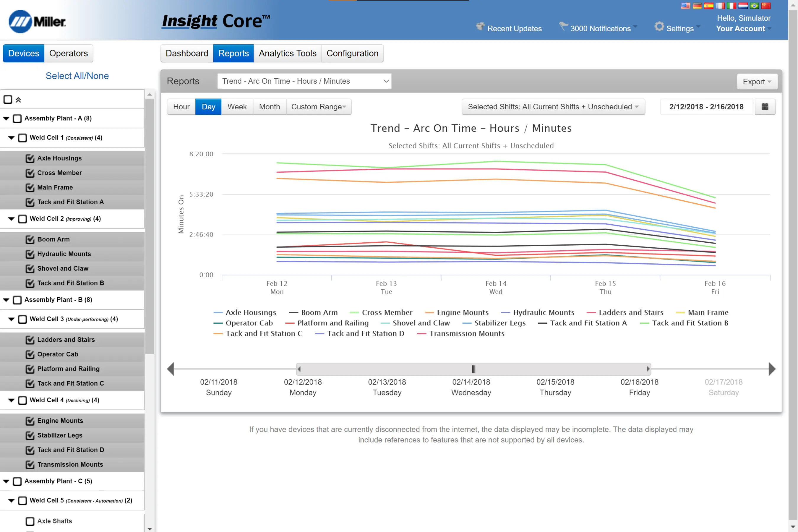
Task: Set the interval to Hour
Action: (181, 106)
